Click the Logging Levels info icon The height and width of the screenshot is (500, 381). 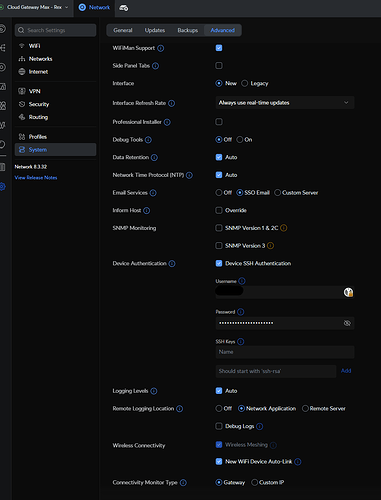click(x=154, y=391)
